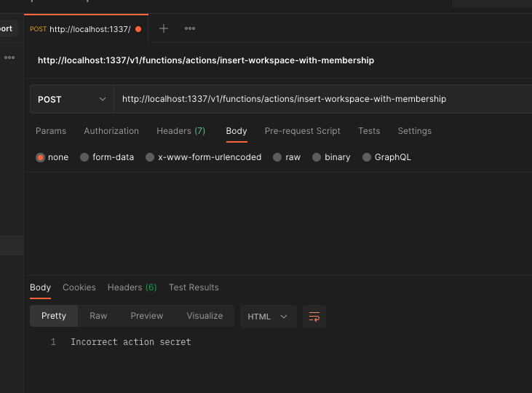Screen dimensions: 532x393
Task: Switch to response Body tab
Action: (40, 287)
